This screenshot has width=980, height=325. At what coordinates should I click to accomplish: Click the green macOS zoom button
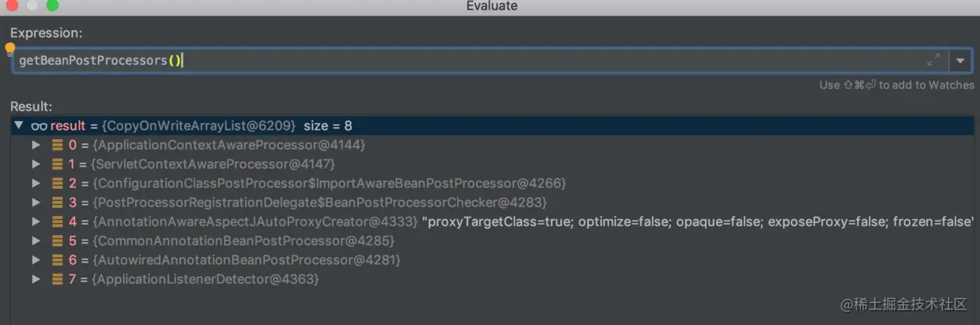[x=52, y=6]
